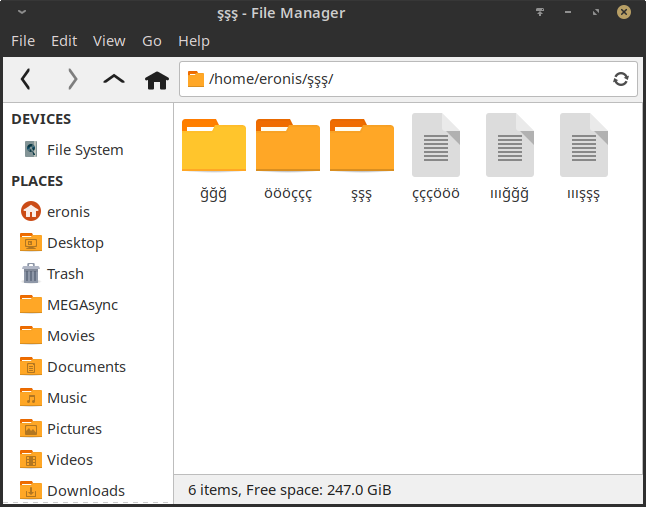Click the ğğğ folder name label
Screen dimensions: 646x507
click(213, 193)
